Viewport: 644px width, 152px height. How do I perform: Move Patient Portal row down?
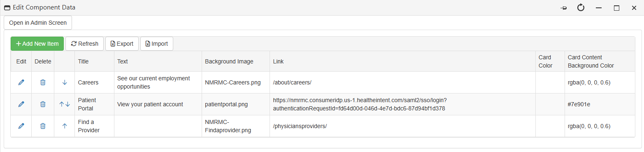click(x=67, y=104)
